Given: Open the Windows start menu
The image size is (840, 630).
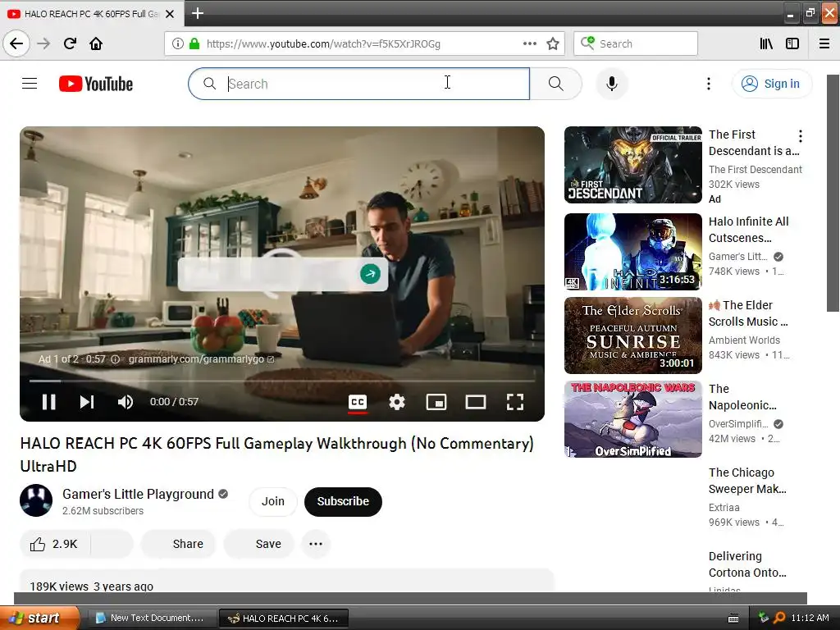Looking at the screenshot, I should pos(39,618).
